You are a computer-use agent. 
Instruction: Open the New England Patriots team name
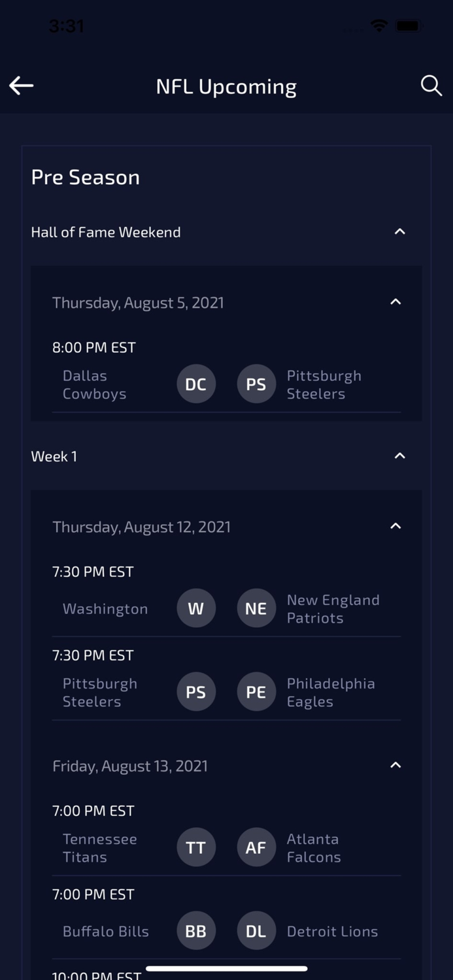click(333, 609)
